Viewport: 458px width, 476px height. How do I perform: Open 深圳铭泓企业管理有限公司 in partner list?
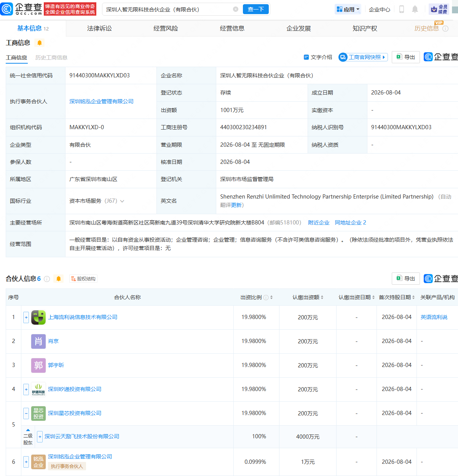[80, 457]
